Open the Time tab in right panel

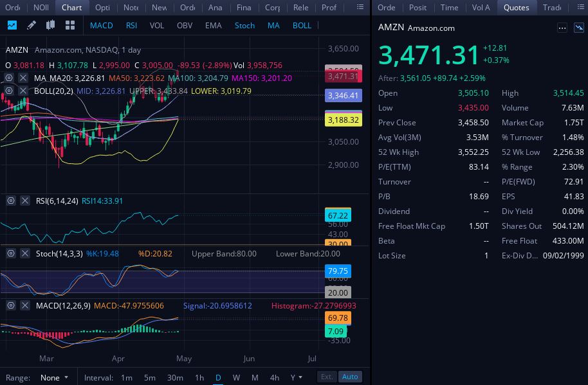(x=449, y=8)
